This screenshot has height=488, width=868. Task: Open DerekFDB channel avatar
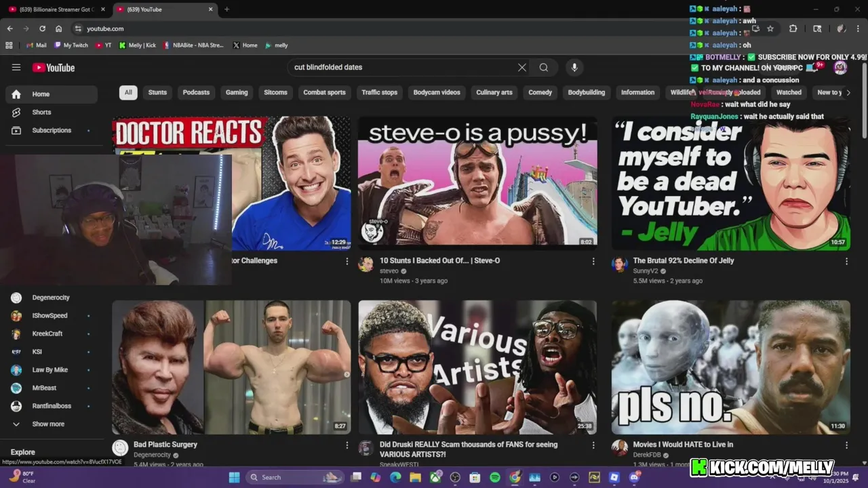point(619,448)
